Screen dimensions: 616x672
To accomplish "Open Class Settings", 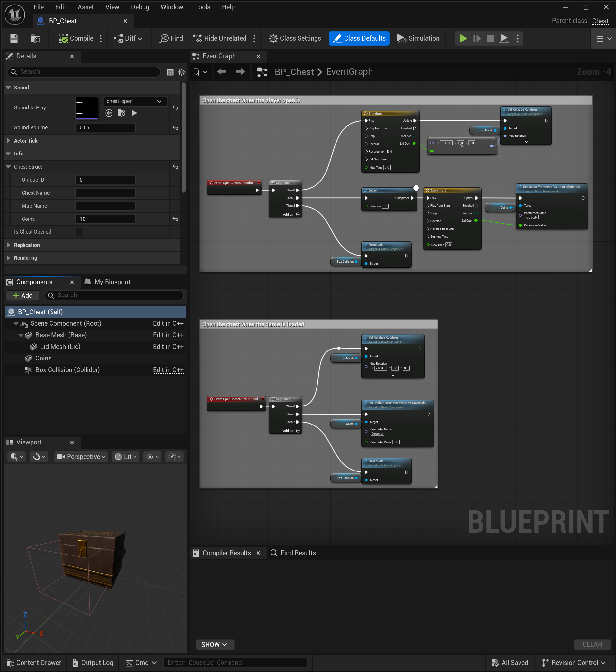I will 295,38.
